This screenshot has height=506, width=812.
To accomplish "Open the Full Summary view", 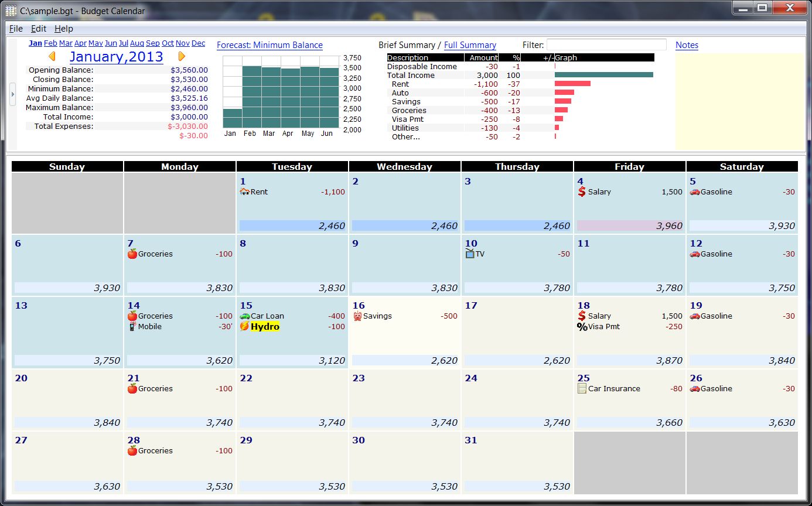I will (x=471, y=45).
